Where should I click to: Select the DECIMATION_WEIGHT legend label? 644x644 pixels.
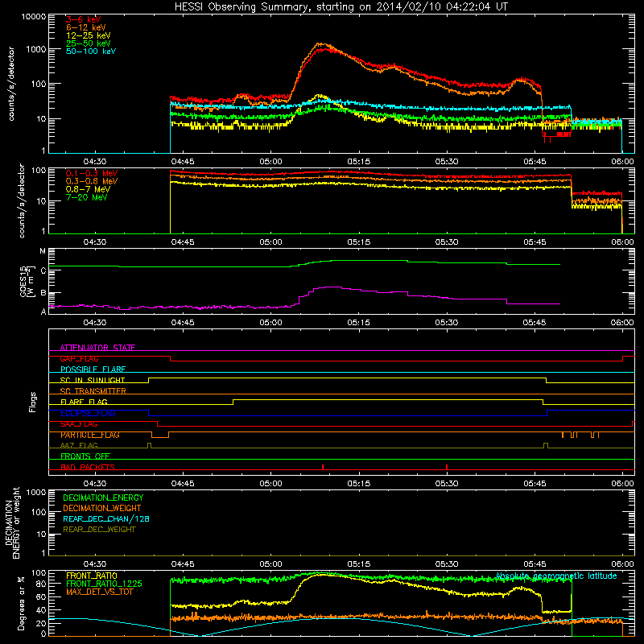pyautogui.click(x=102, y=509)
